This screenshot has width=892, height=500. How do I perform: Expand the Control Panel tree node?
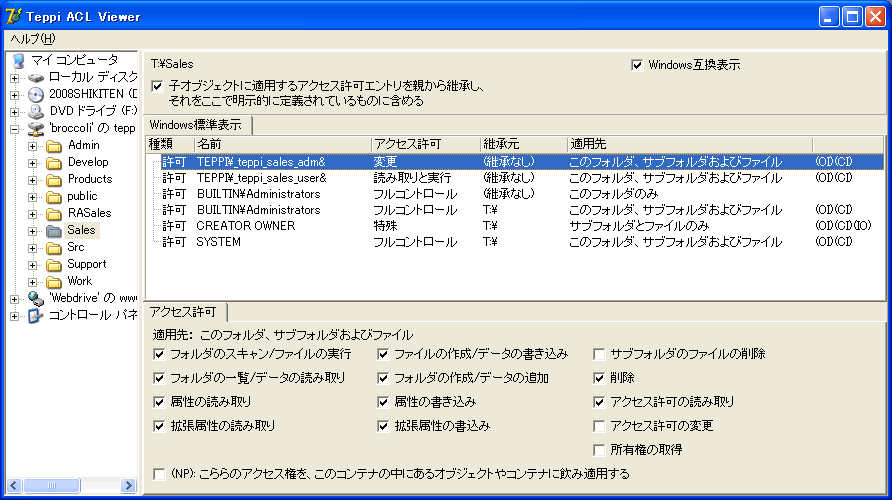pyautogui.click(x=15, y=316)
